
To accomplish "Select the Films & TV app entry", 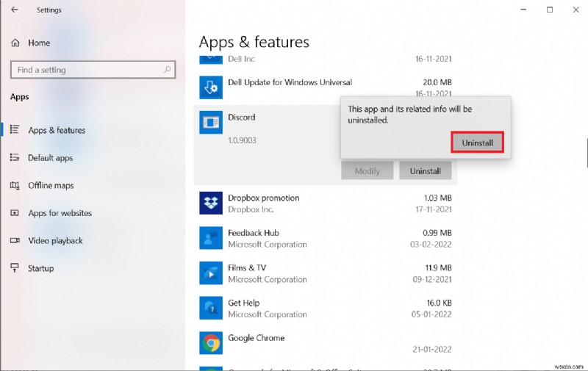I will point(326,273).
